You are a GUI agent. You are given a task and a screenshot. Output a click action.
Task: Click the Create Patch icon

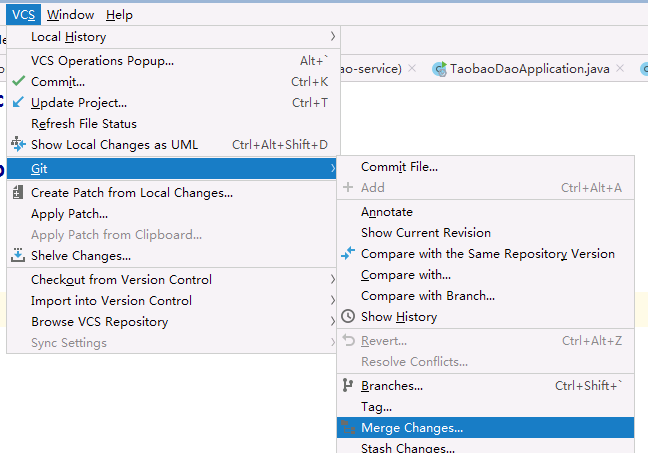click(x=17, y=192)
